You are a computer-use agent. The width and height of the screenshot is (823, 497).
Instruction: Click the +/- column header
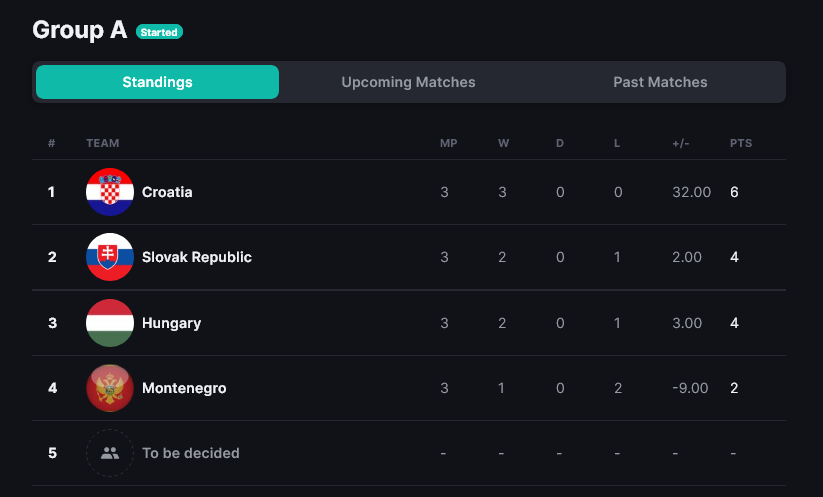(x=681, y=143)
